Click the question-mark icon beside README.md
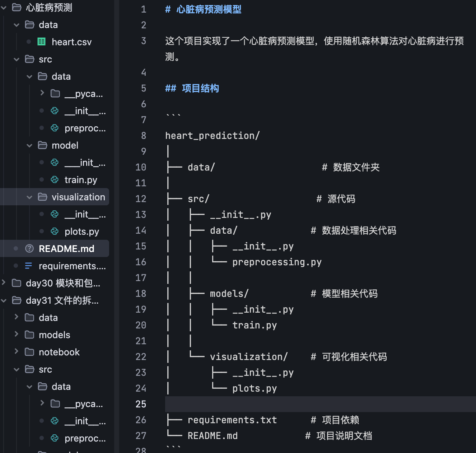 29,248
